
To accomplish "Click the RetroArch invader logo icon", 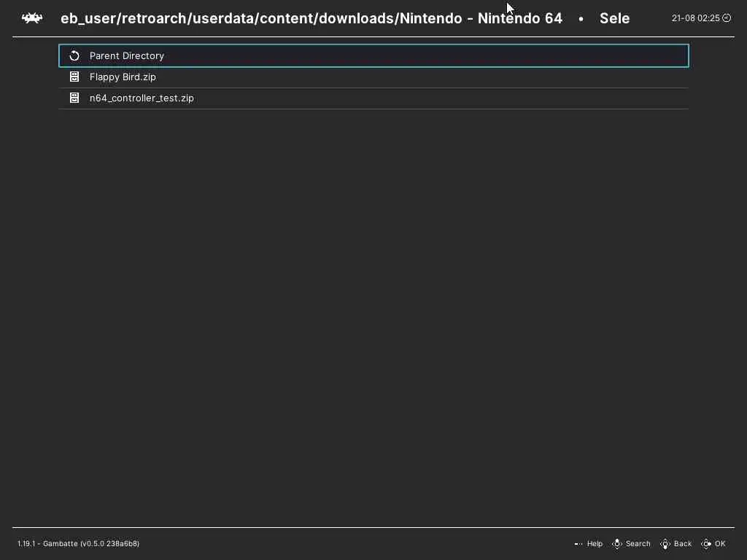I will tap(32, 18).
